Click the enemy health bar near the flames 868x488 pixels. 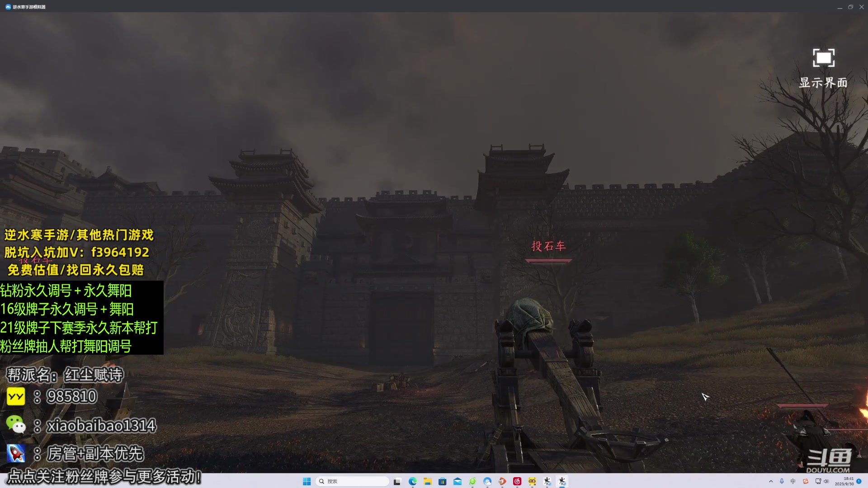(803, 406)
